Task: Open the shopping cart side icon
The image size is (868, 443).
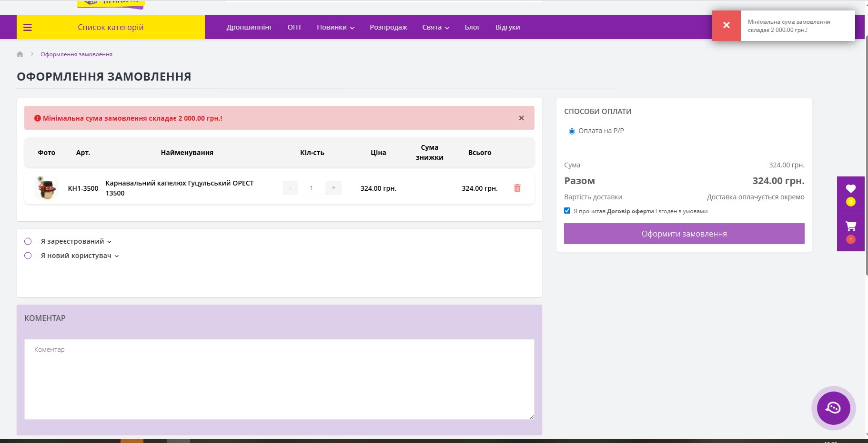Action: [x=850, y=227]
